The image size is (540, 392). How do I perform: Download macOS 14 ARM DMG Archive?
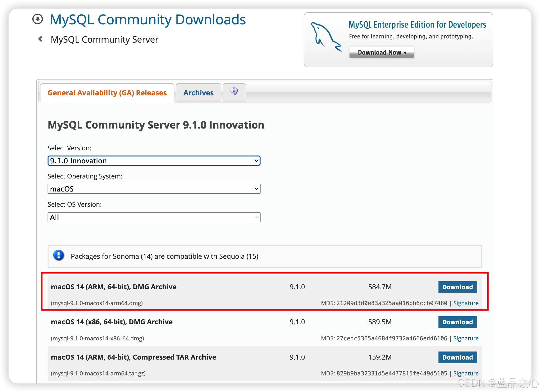[457, 287]
